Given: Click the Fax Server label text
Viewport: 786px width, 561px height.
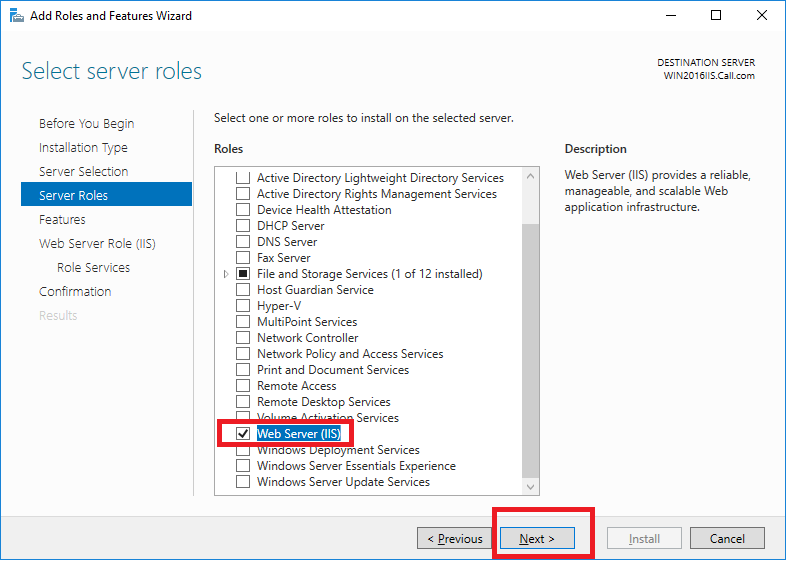Looking at the screenshot, I should tap(284, 258).
